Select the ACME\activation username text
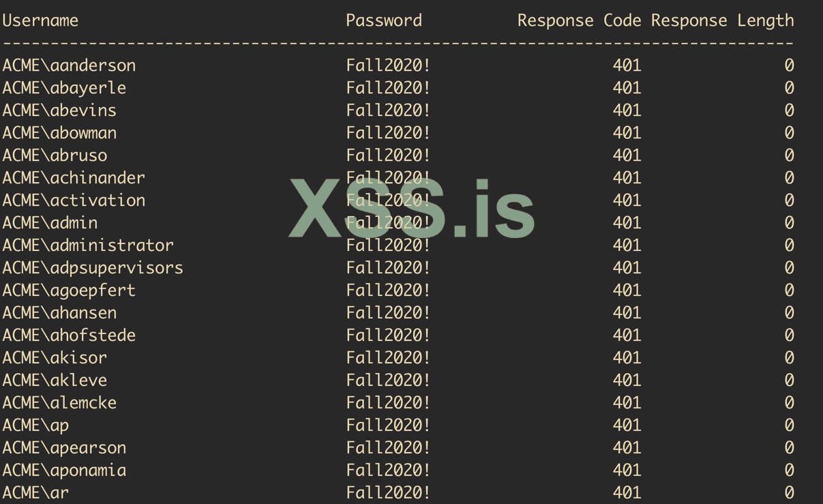Screen dimensions: 823x504 (74, 200)
